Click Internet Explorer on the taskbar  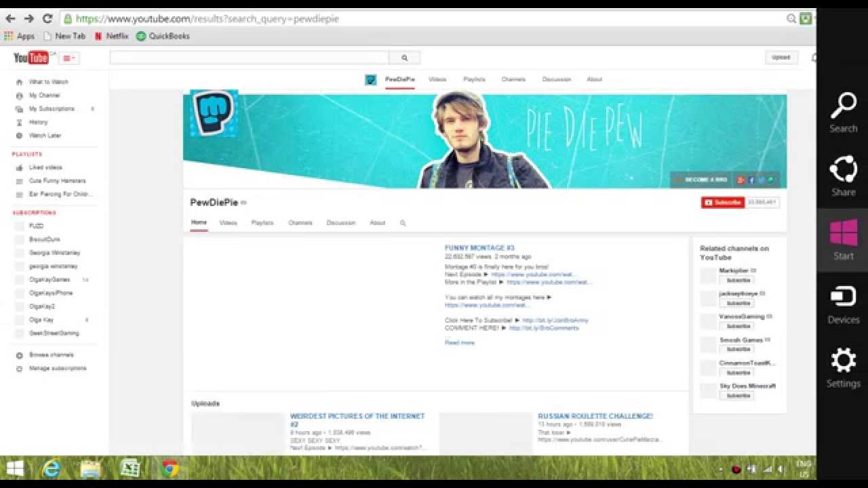click(52, 468)
